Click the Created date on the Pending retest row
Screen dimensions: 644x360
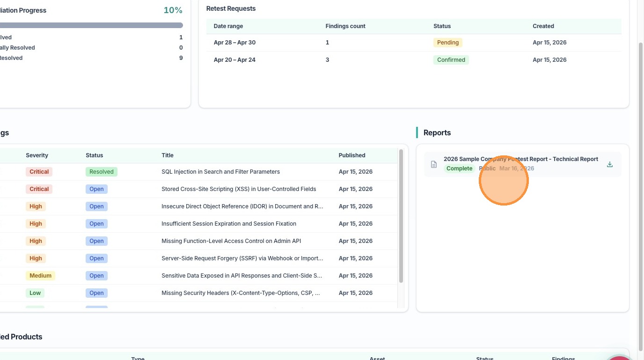tap(549, 43)
